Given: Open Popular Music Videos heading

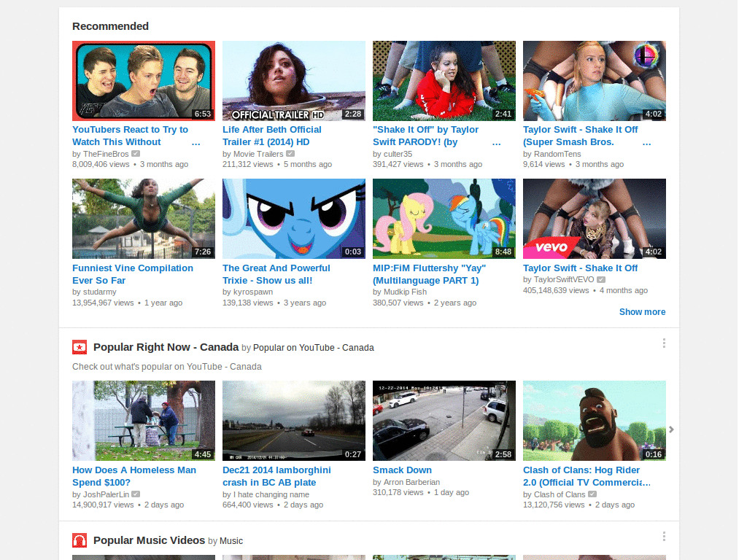Looking at the screenshot, I should (149, 540).
